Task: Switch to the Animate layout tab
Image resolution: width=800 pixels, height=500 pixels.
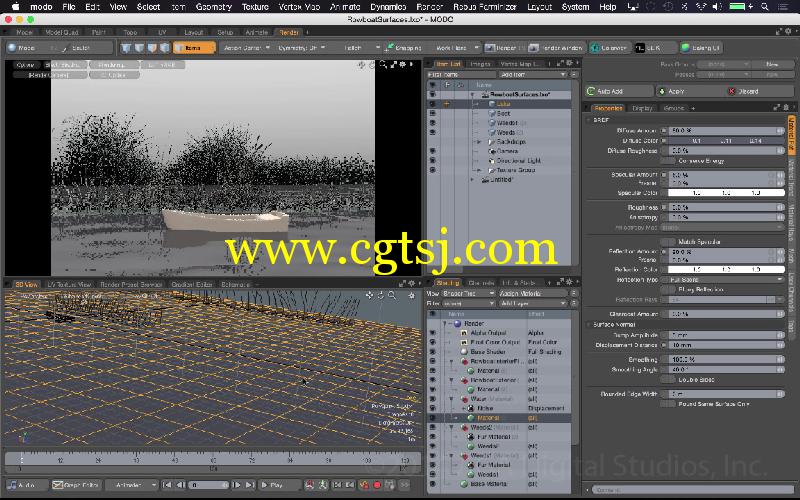Action: (257, 32)
